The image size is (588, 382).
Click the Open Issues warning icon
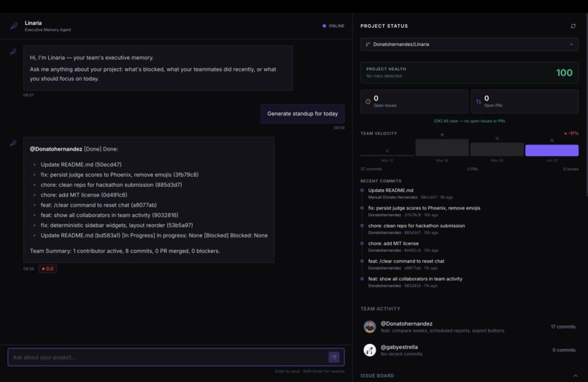[368, 102]
